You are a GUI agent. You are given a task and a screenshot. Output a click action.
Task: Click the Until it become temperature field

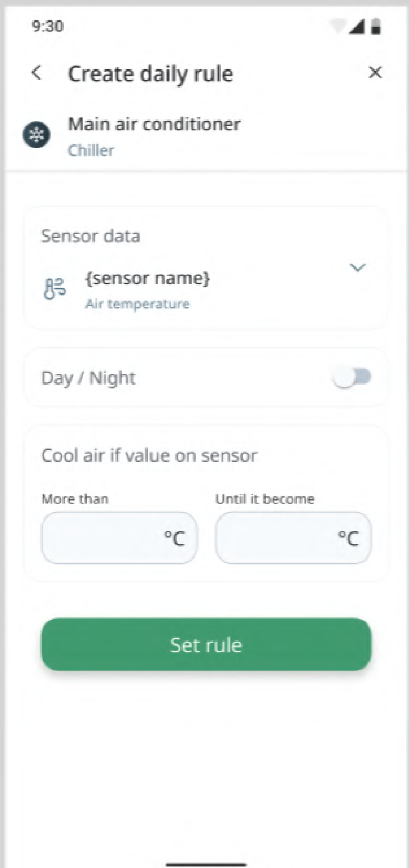point(293,538)
